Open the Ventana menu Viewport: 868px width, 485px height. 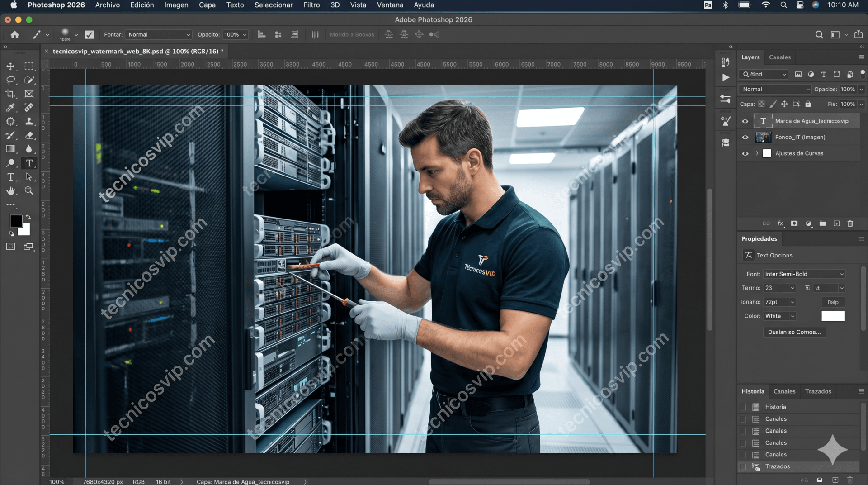[390, 5]
